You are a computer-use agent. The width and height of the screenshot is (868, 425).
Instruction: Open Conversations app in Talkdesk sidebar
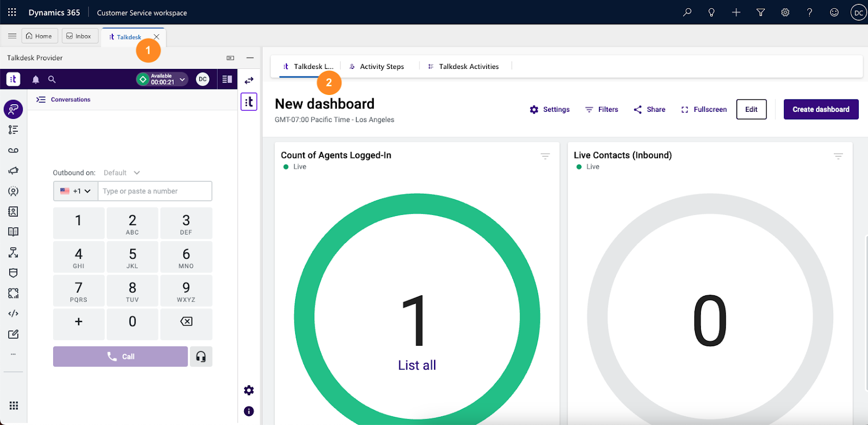pos(14,109)
